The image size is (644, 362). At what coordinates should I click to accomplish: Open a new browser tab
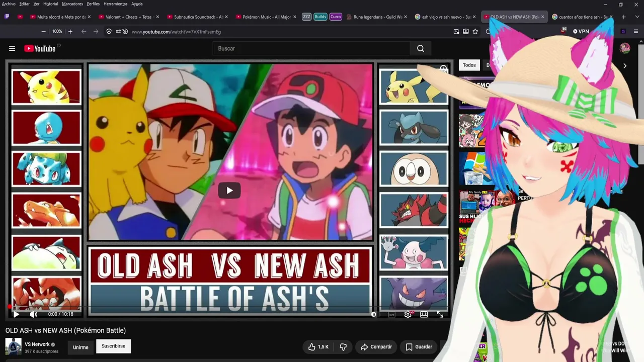(x=623, y=17)
